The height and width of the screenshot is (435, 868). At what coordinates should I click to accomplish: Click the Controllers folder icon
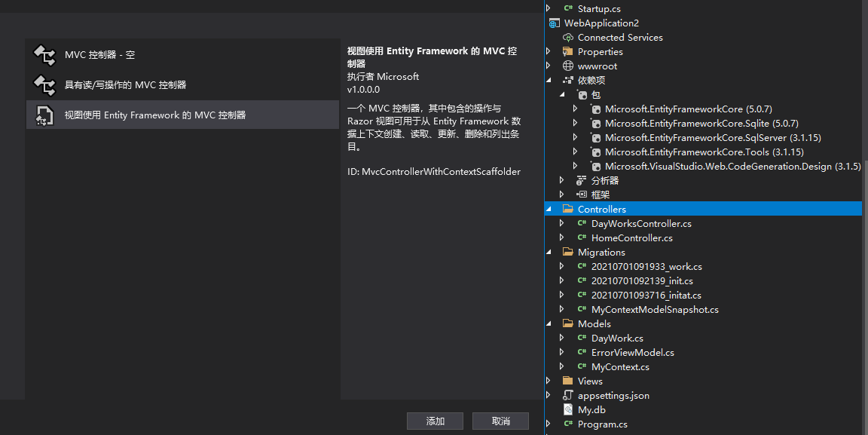(x=568, y=209)
